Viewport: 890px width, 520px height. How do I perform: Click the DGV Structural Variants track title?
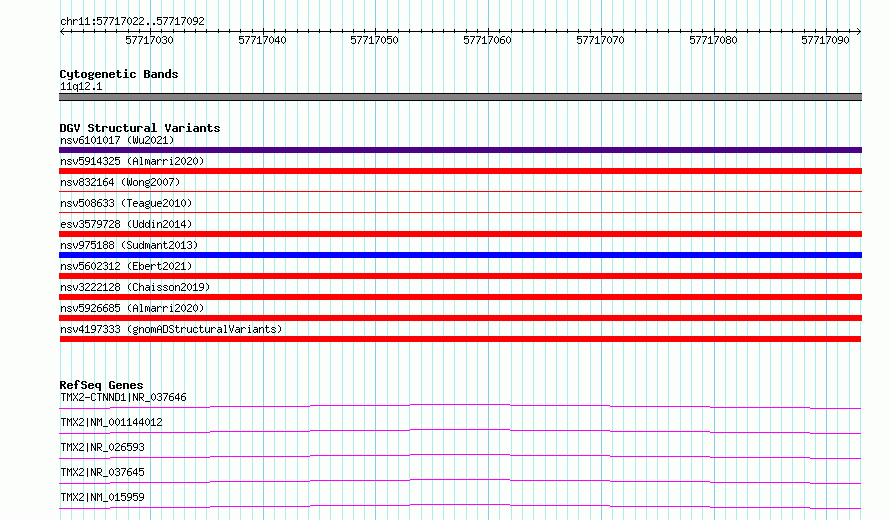point(140,128)
